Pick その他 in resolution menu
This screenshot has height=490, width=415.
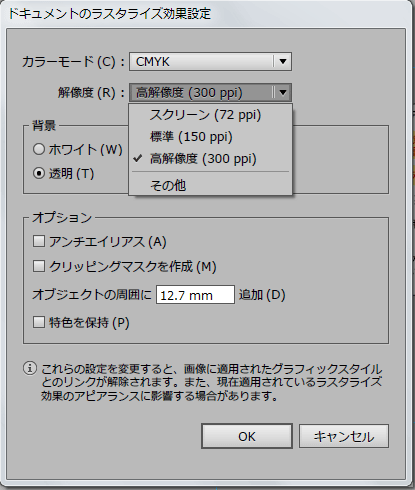click(210, 185)
